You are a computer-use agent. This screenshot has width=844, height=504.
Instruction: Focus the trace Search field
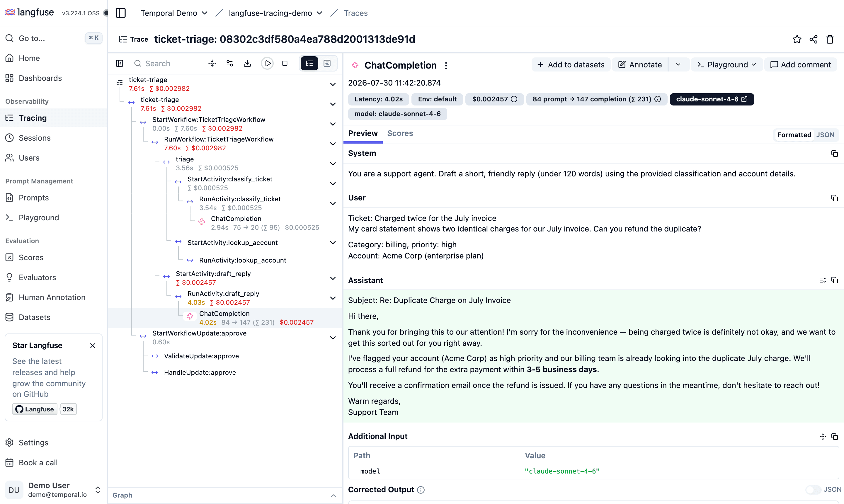(x=166, y=64)
